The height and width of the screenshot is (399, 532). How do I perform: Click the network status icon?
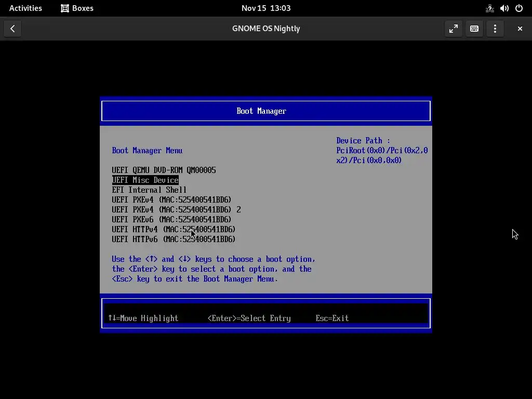(489, 8)
